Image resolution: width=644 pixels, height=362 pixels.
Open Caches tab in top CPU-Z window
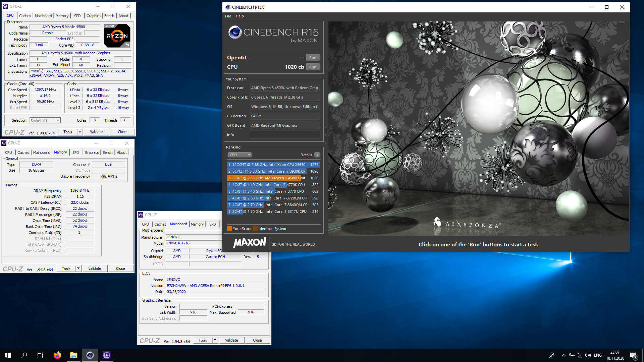tap(25, 16)
